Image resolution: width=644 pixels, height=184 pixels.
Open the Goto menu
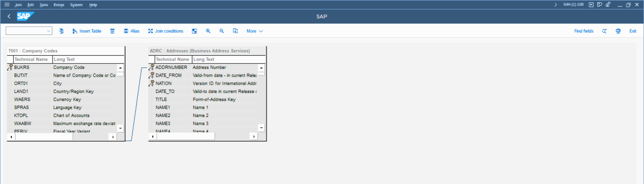pyautogui.click(x=44, y=5)
